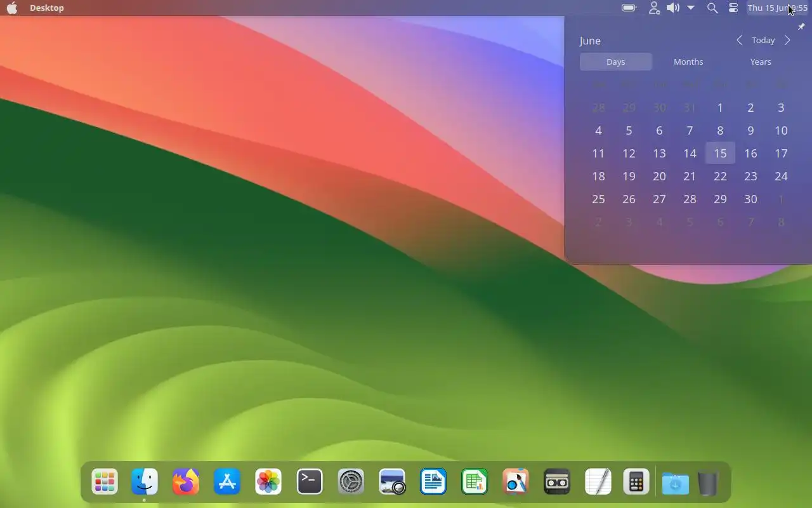Screen dimensions: 812x508
Task: Open the Downloads folder in dock
Action: (x=676, y=483)
